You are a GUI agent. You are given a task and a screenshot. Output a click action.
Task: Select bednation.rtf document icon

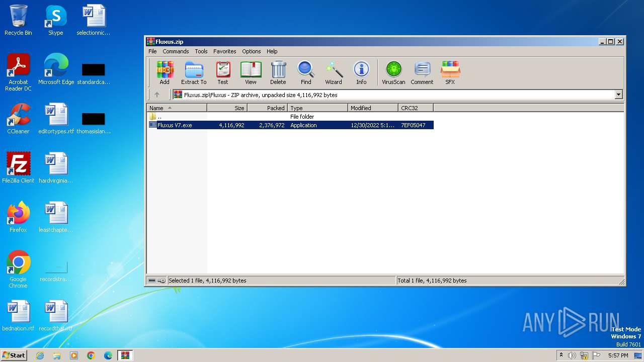pos(18,316)
